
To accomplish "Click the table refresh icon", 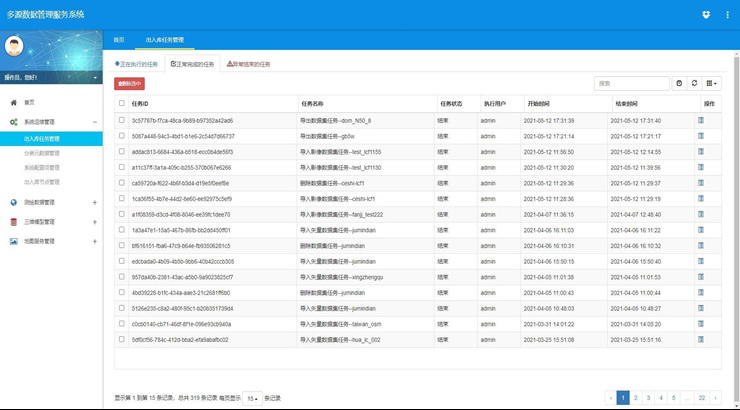I will (695, 84).
